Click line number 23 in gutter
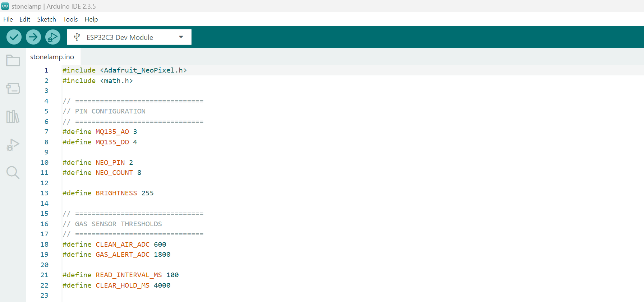 (44, 296)
